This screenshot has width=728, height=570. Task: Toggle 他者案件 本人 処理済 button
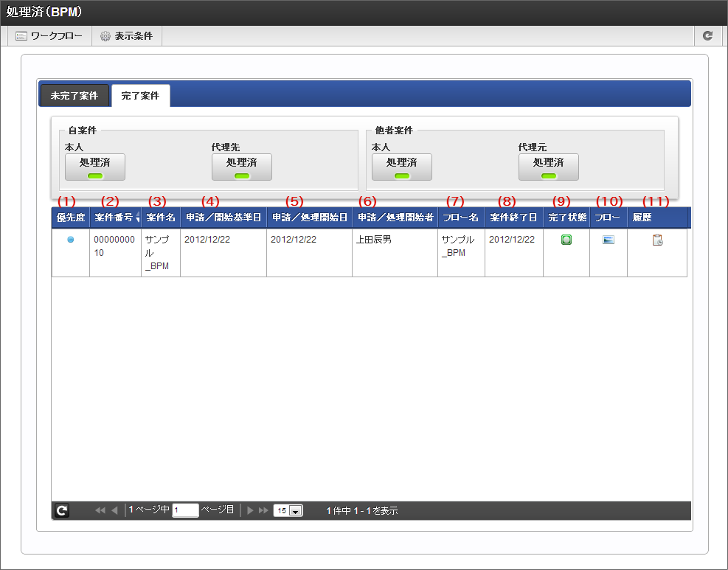point(401,167)
